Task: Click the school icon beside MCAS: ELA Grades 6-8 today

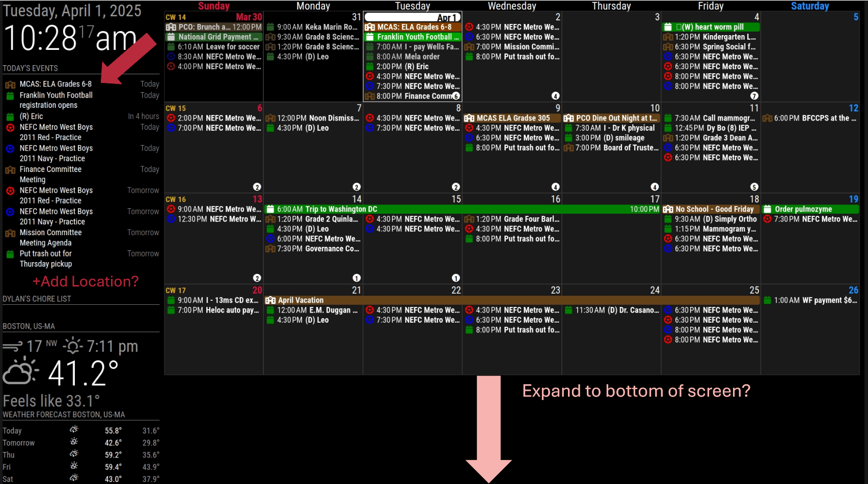Action: coord(10,84)
